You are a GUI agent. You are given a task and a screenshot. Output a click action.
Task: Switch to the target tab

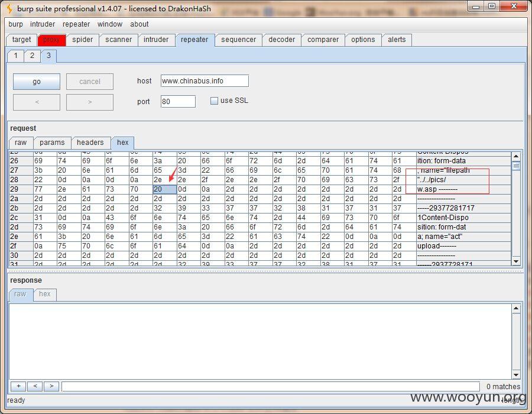(x=21, y=40)
